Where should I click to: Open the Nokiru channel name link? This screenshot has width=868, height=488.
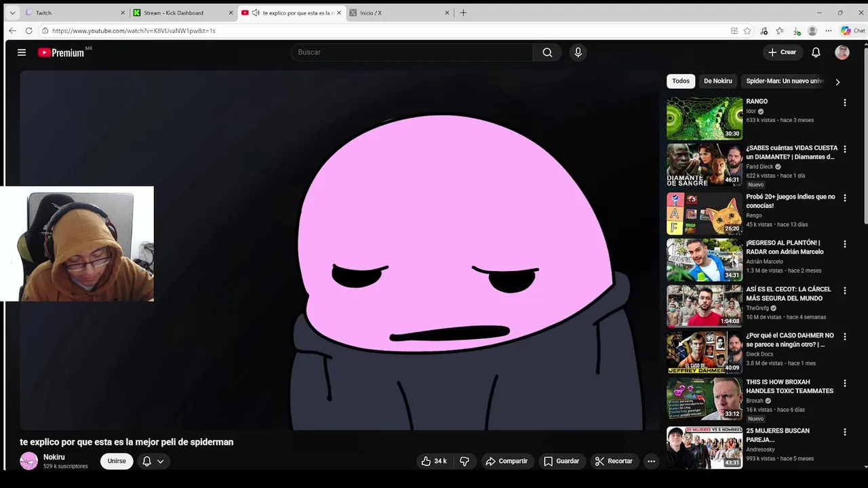click(54, 457)
